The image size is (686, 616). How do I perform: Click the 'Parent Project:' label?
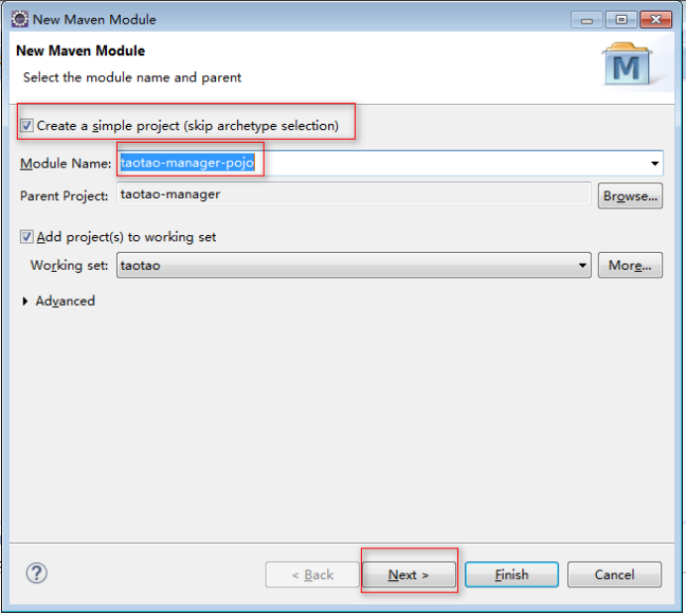(x=63, y=195)
